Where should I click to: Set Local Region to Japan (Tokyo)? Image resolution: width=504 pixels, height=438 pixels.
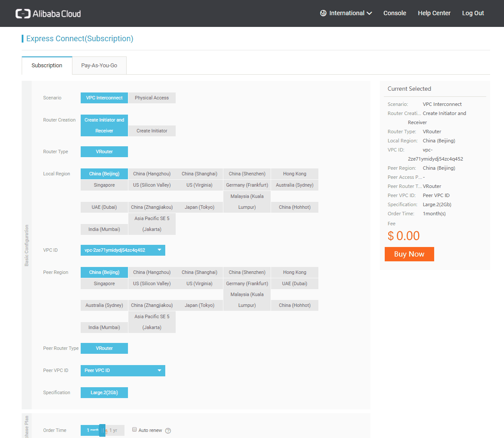199,207
